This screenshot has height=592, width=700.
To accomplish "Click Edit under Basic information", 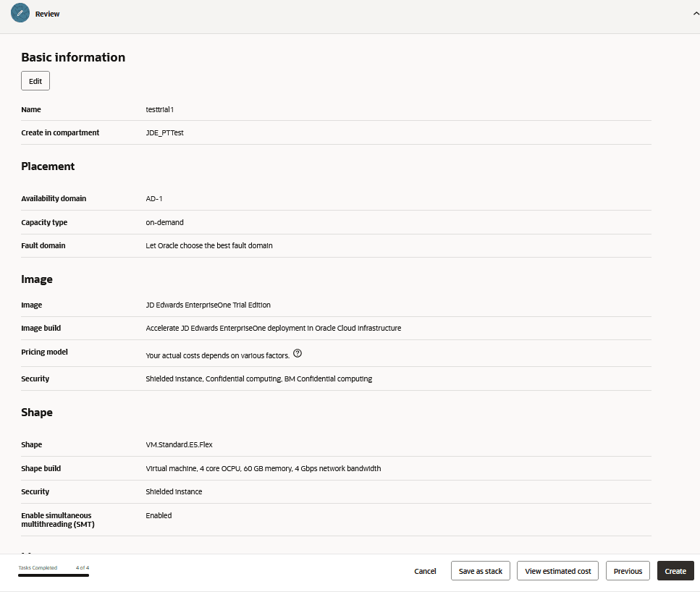I will pos(35,81).
